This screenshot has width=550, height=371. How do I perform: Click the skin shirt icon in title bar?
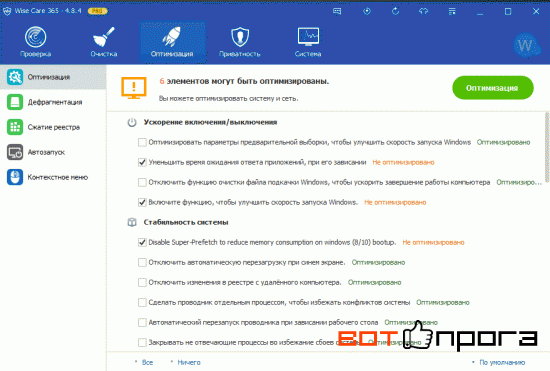pyautogui.click(x=423, y=11)
